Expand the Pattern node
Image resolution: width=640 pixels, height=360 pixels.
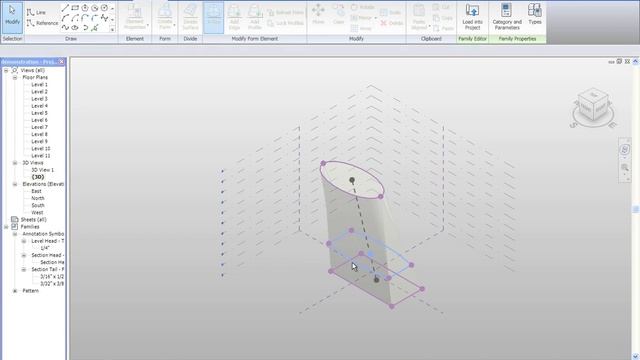tap(15, 291)
